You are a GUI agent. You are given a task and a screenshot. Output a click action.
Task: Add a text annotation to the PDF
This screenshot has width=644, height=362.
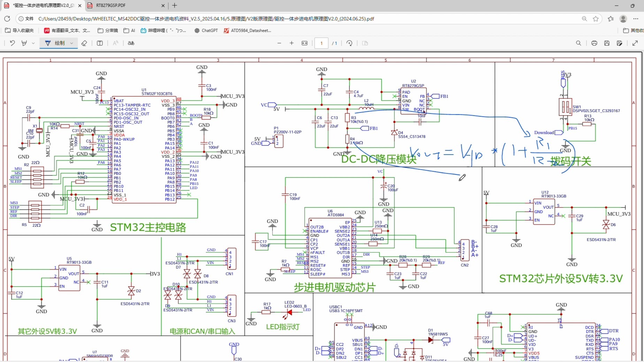coord(100,43)
